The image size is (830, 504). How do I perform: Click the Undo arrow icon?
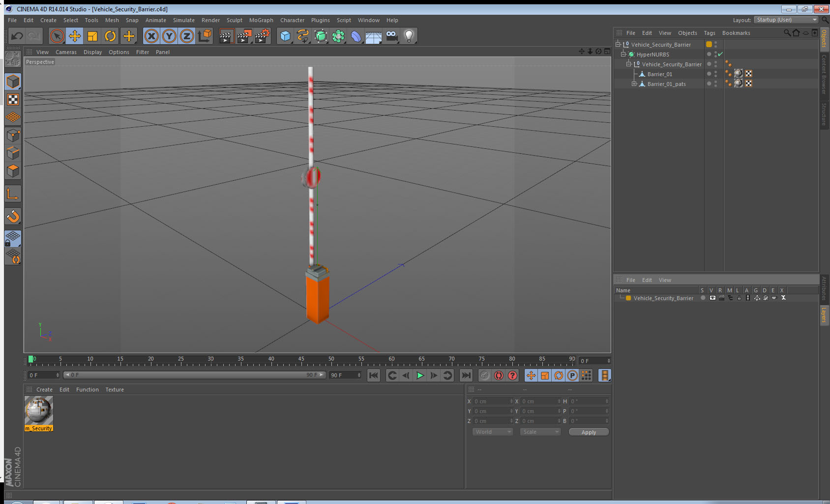[17, 36]
